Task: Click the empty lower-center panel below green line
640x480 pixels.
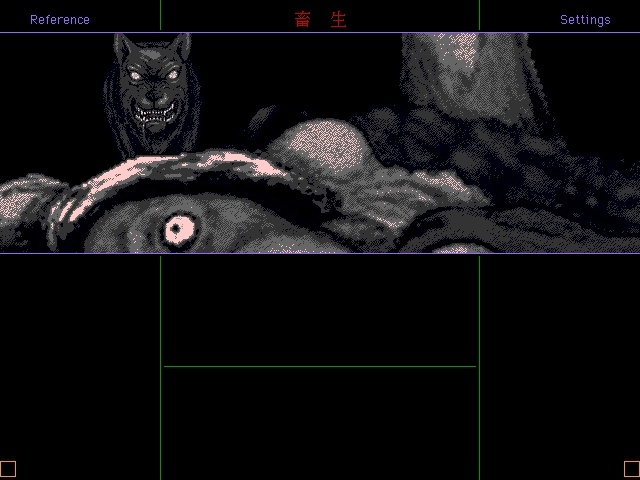Action: [x=320, y=424]
